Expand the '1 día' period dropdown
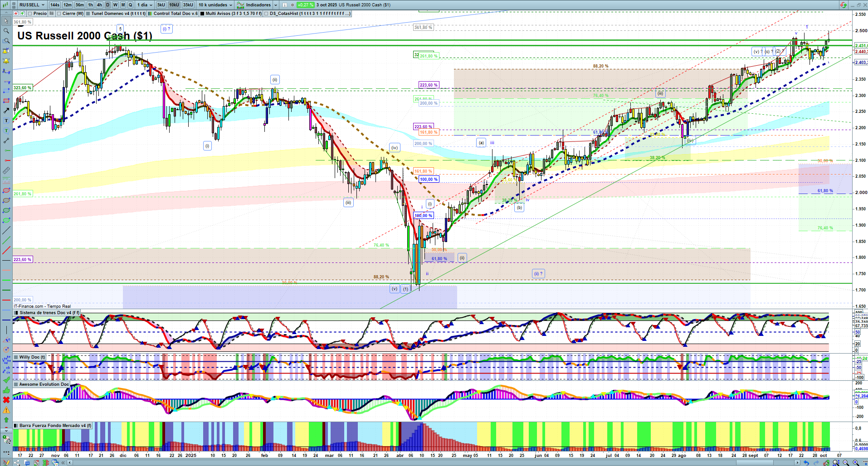 (x=145, y=5)
